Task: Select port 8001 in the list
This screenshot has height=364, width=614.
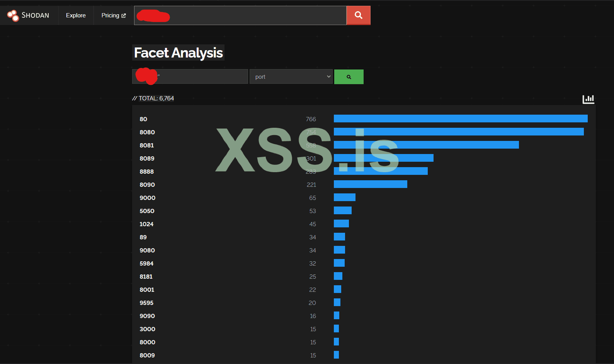Action: pos(147,290)
